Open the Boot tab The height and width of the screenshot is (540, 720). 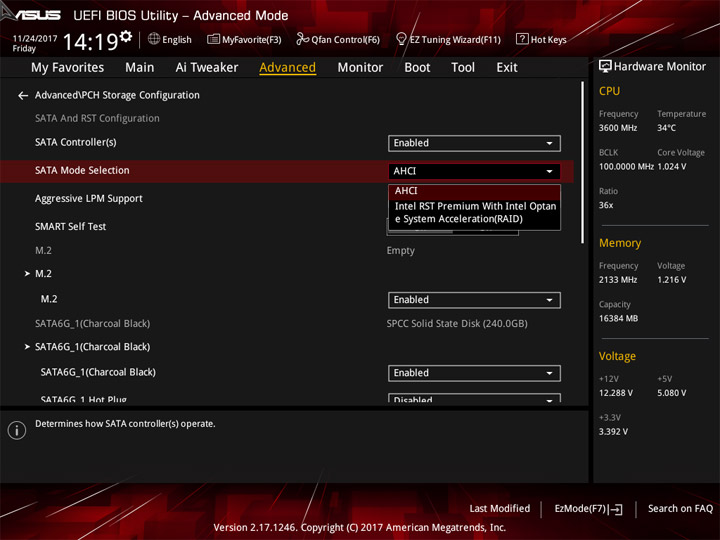(x=417, y=68)
